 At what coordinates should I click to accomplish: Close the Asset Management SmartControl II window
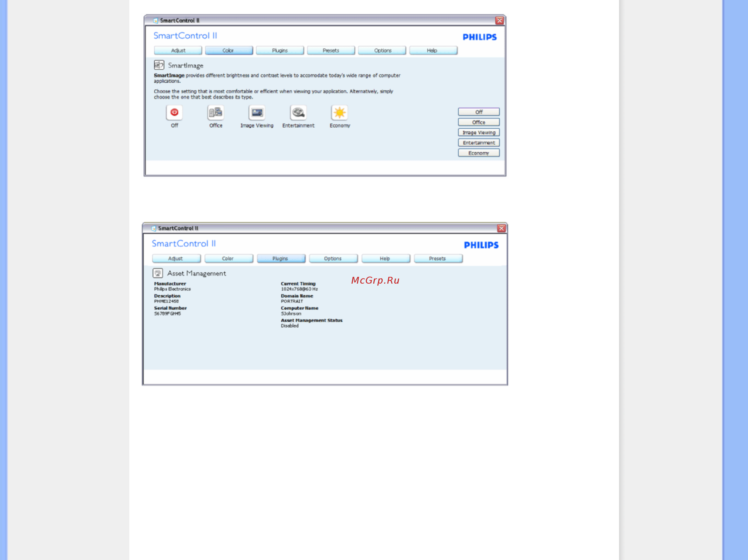(x=501, y=228)
